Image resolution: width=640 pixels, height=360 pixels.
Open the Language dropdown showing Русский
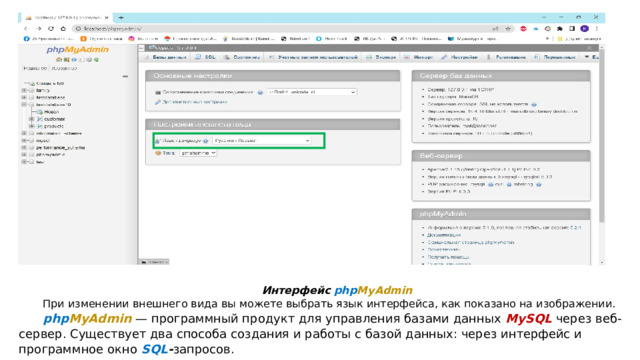coord(262,140)
